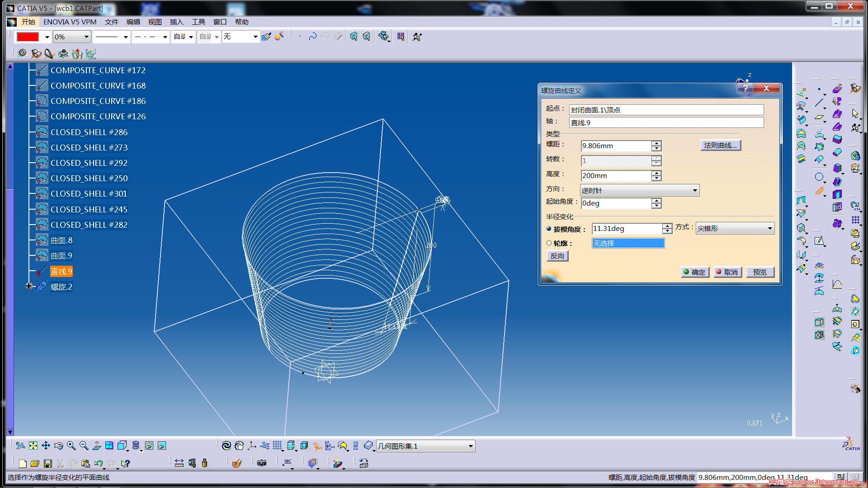Click the Capture camera icon
Image resolution: width=868 pixels, height=488 pixels.
point(261,463)
